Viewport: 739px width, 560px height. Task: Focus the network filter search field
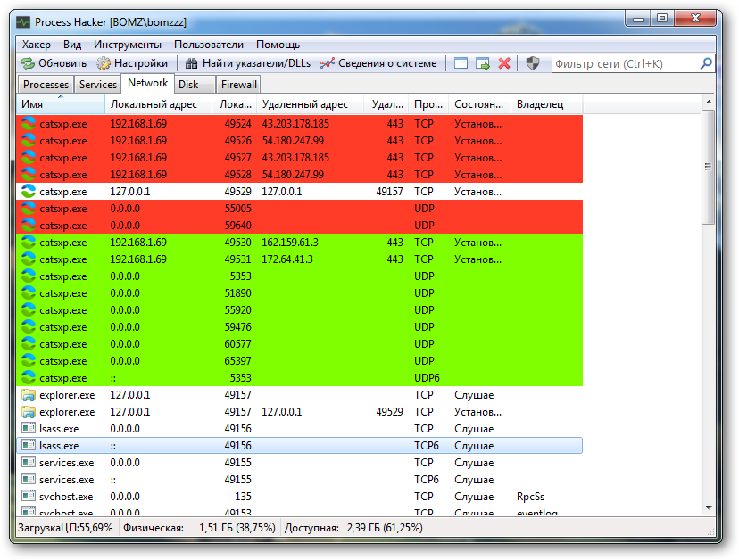pyautogui.click(x=623, y=63)
